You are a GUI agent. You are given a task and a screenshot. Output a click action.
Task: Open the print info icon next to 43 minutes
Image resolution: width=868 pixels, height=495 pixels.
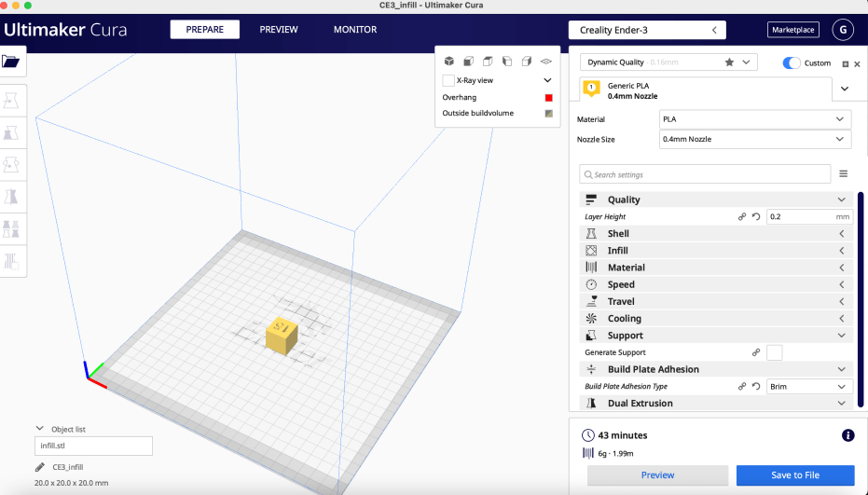point(847,435)
